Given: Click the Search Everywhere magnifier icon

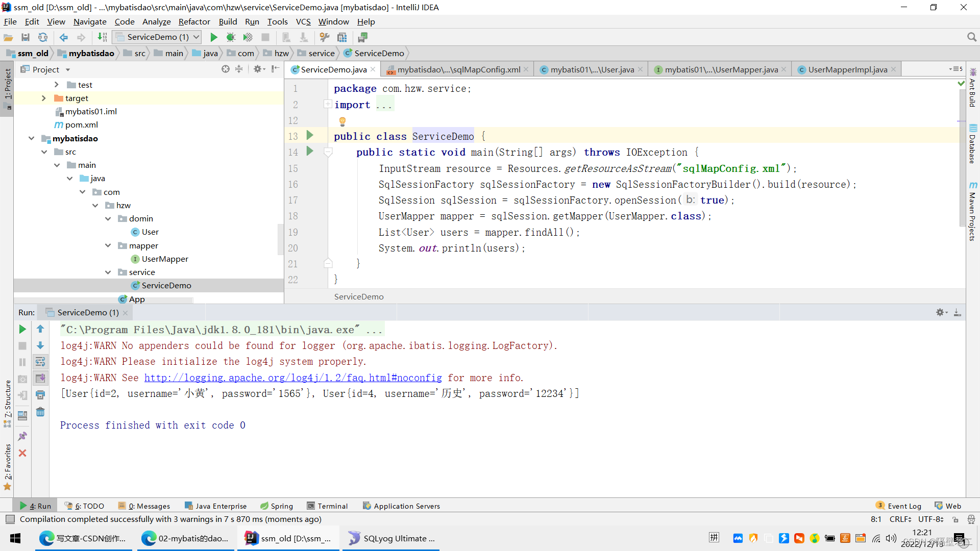Looking at the screenshot, I should coord(971,37).
